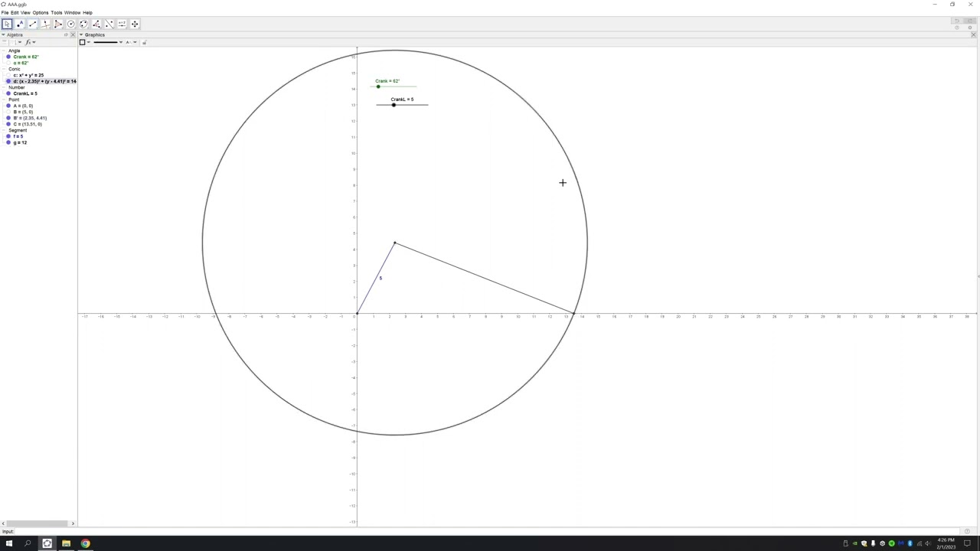Click the Undo button
The image size is (980, 551).
[x=957, y=21]
